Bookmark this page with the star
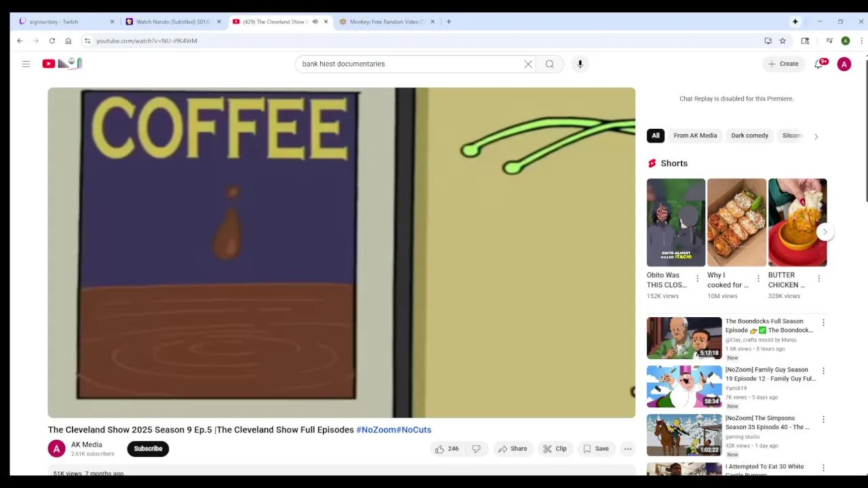The width and height of the screenshot is (868, 488). click(783, 41)
